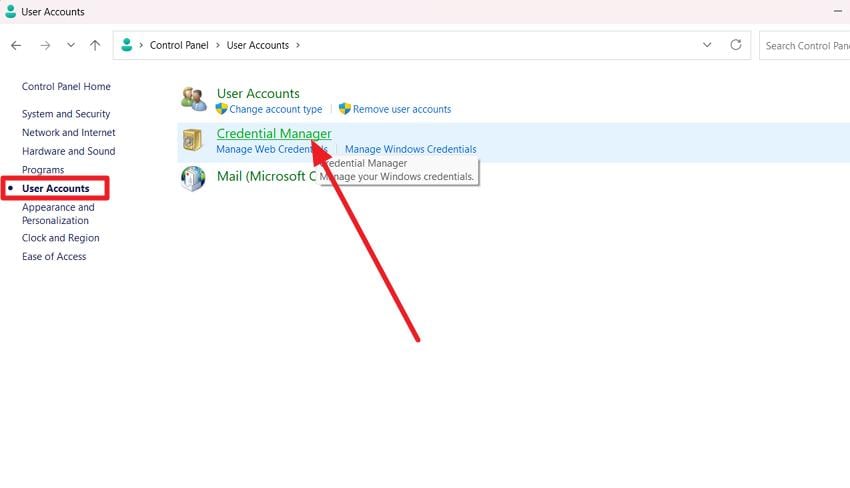
Task: Expand chevron after User Accounts breadcrumb
Action: [x=298, y=46]
